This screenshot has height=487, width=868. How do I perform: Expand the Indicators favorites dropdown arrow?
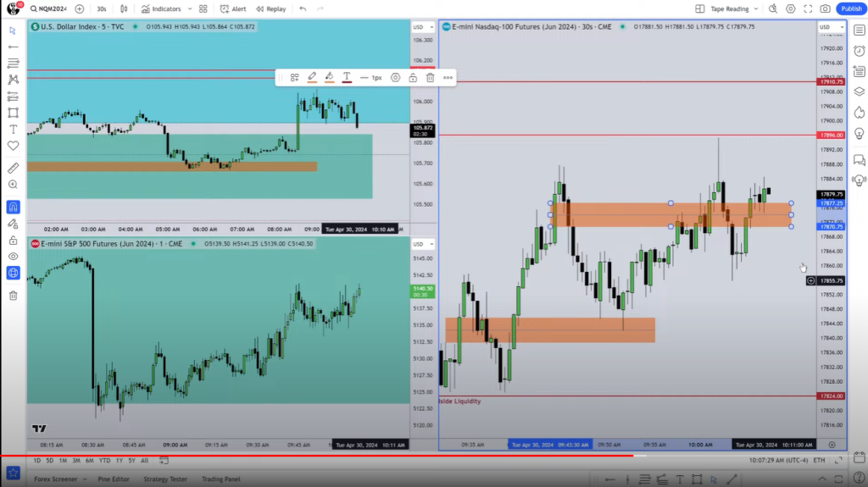[x=190, y=8]
